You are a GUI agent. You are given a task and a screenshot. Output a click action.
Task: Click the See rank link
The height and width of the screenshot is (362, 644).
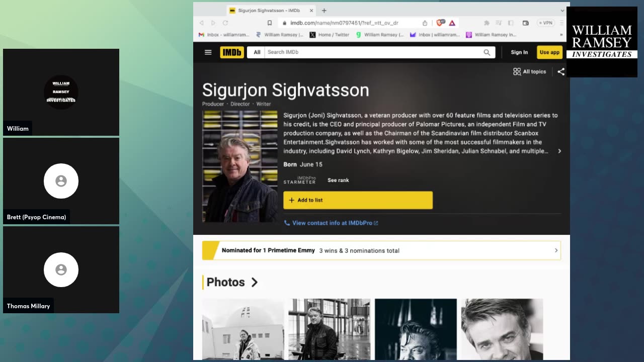[x=338, y=180]
